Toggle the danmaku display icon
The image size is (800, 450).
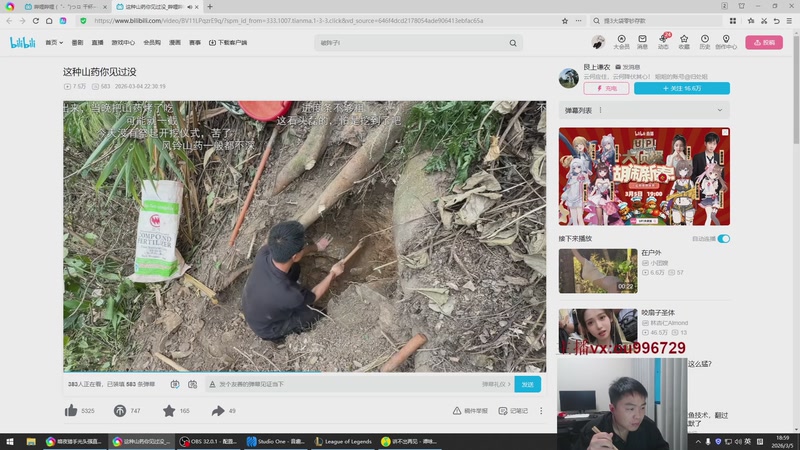click(x=175, y=384)
